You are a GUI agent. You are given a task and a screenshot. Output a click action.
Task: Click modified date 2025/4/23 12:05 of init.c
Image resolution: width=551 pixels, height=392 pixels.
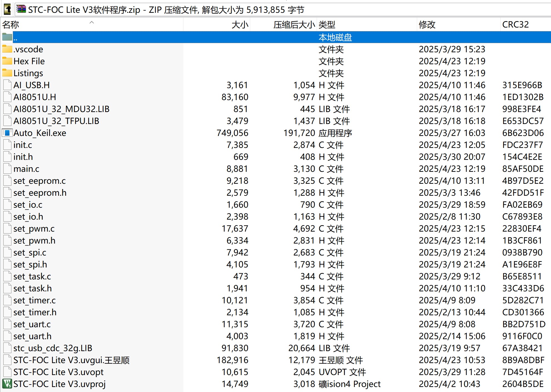pos(452,145)
